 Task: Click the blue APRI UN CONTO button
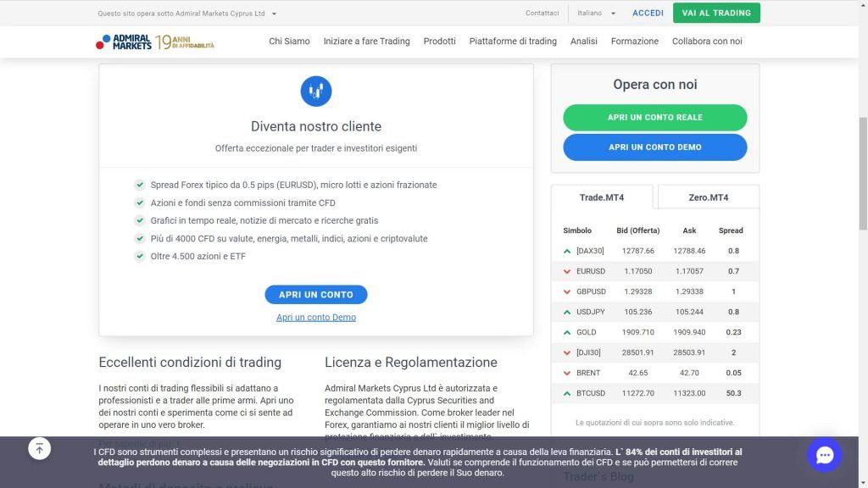coord(316,295)
